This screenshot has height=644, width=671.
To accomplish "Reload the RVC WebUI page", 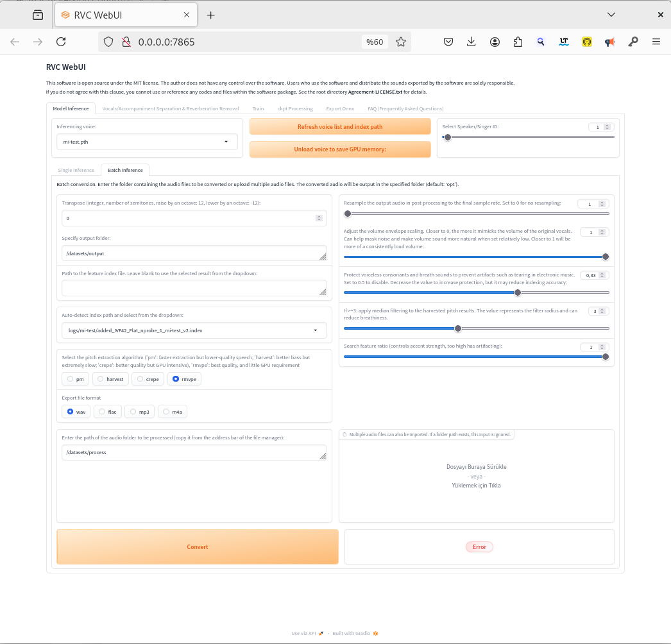I will point(61,42).
